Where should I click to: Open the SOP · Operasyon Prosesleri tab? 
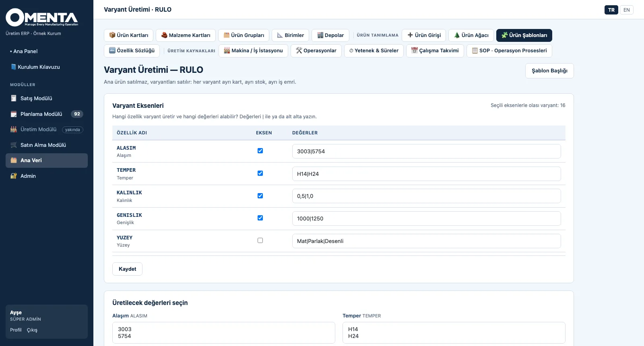point(509,51)
